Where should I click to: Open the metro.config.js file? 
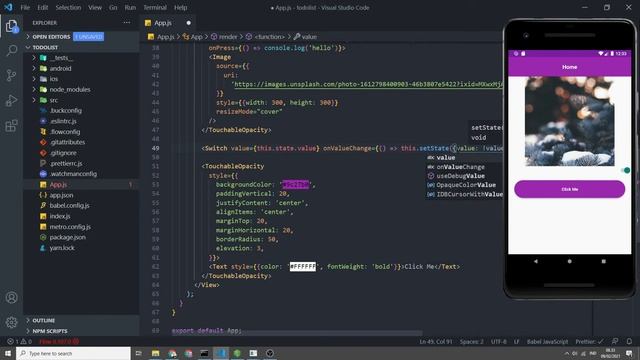click(x=70, y=227)
